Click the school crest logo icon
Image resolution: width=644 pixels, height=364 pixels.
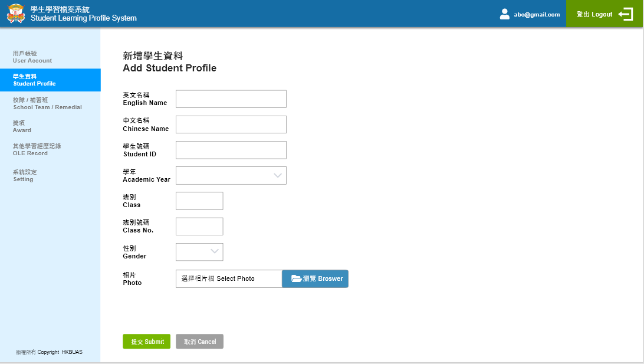click(16, 14)
